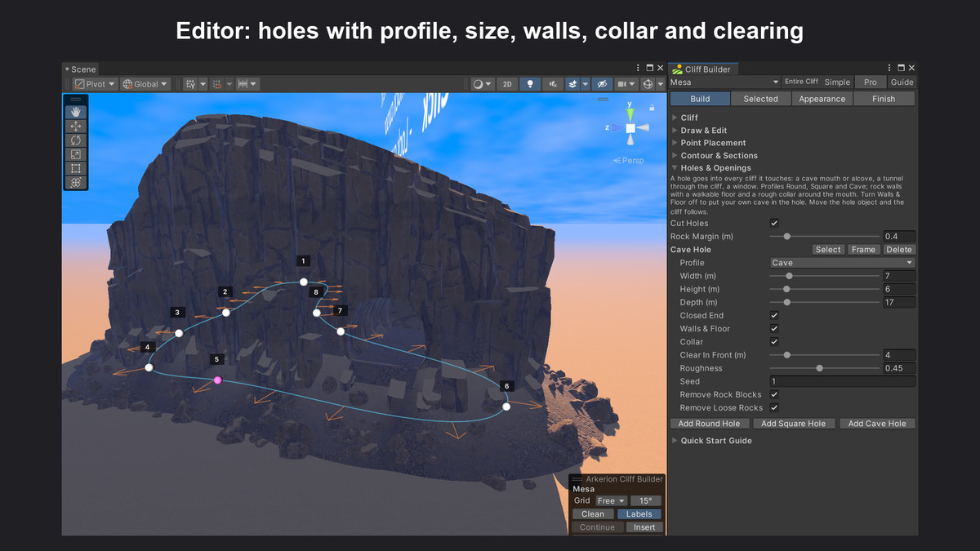Click the Cave Hole Select button
The image size is (980, 551).
pyautogui.click(x=827, y=250)
